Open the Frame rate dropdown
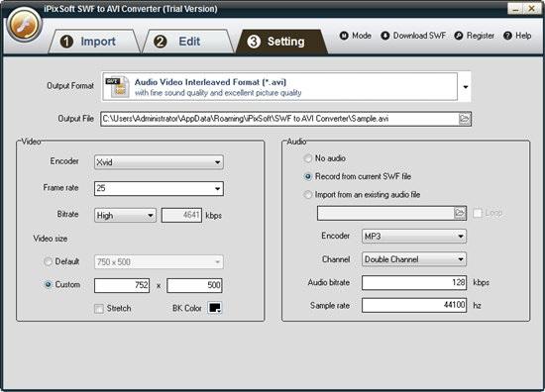The width and height of the screenshot is (545, 392). tap(159, 188)
